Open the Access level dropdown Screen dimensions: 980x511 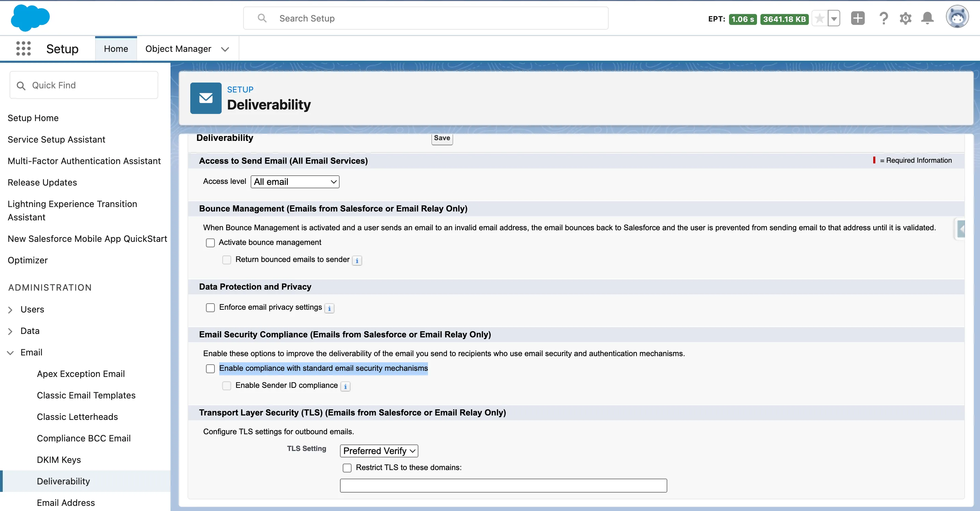pyautogui.click(x=295, y=182)
